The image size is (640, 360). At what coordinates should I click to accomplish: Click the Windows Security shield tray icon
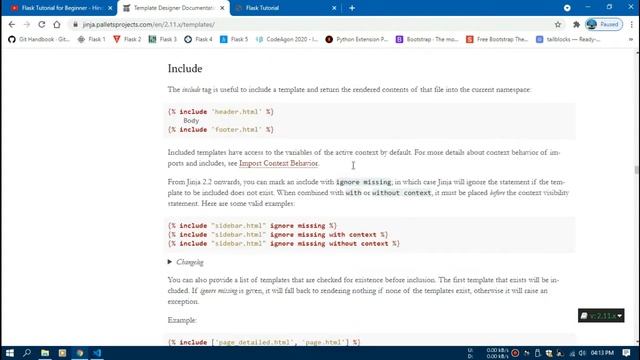point(549,353)
